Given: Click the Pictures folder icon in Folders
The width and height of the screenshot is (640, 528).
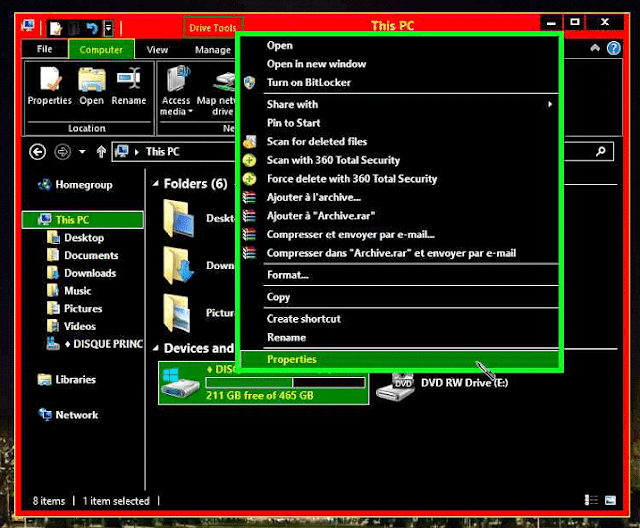Looking at the screenshot, I should [178, 313].
